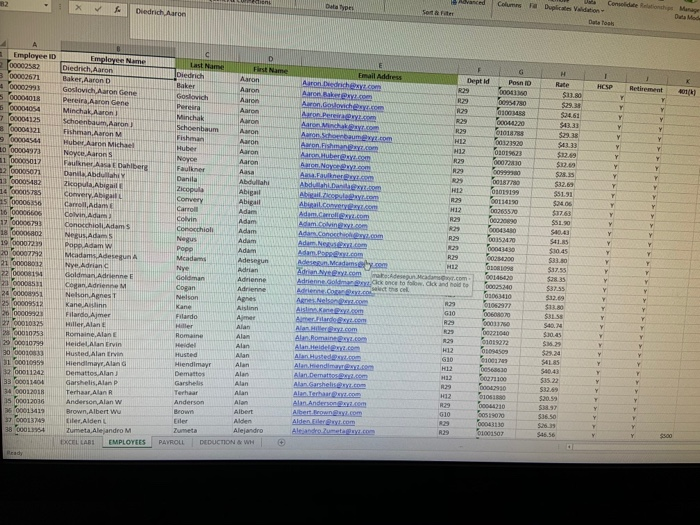Click the last name cell Conocchioli

tap(206, 229)
